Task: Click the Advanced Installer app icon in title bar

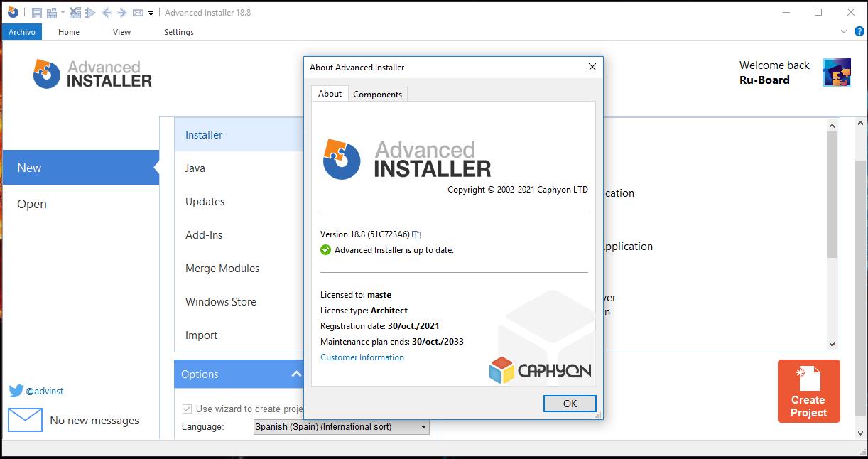Action: click(12, 12)
